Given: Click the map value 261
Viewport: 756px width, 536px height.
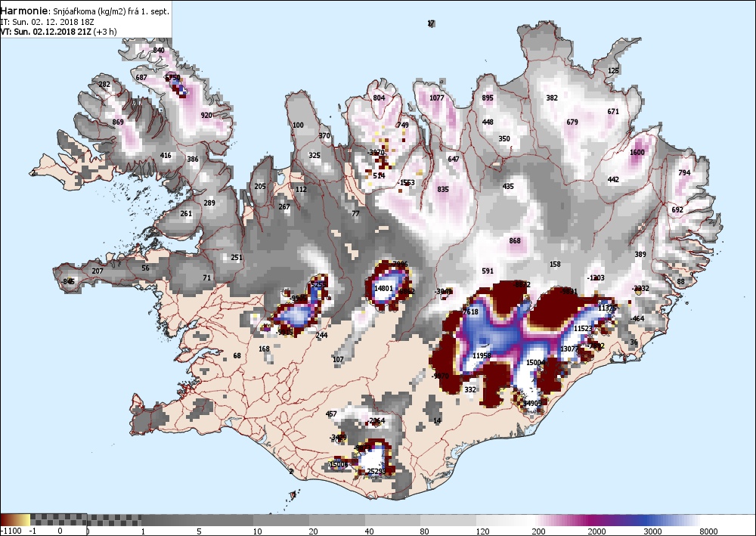Looking at the screenshot, I should 186,213.
